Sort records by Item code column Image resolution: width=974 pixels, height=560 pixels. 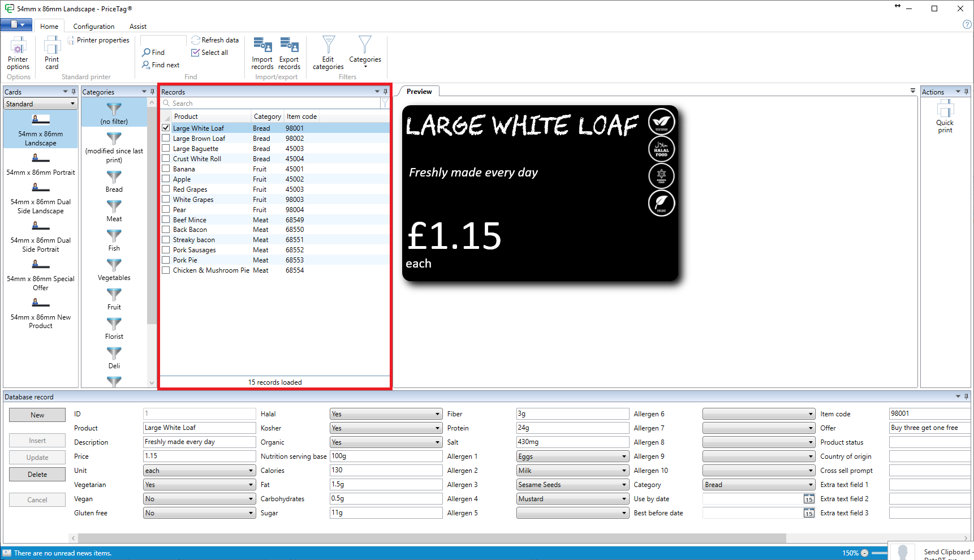point(301,117)
